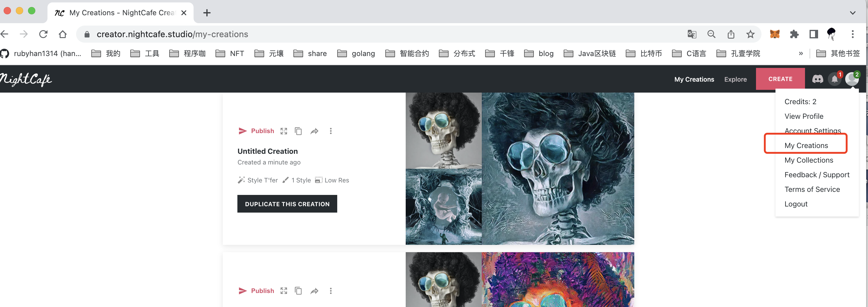Click the NightCafe logo
The height and width of the screenshot is (307, 868).
[x=26, y=79]
